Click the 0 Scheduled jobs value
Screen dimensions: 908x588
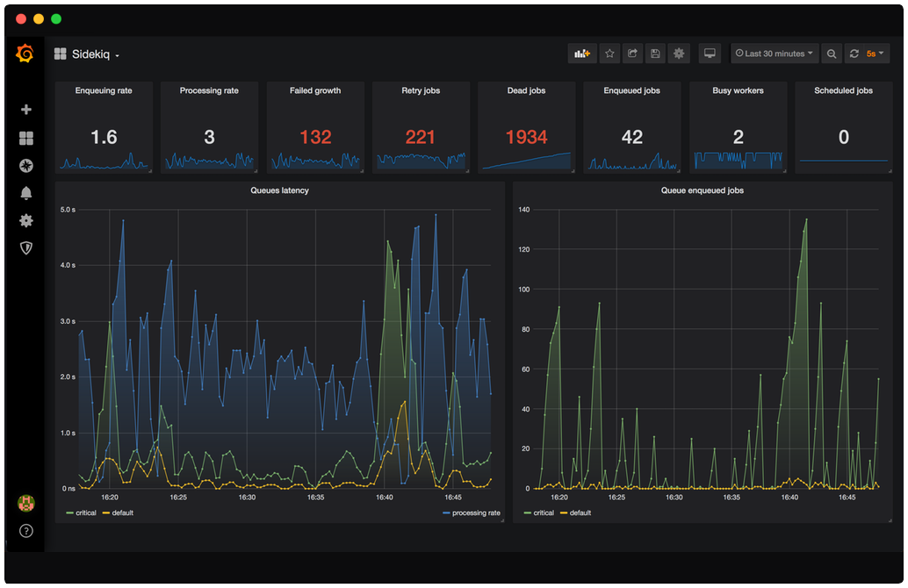tap(844, 137)
